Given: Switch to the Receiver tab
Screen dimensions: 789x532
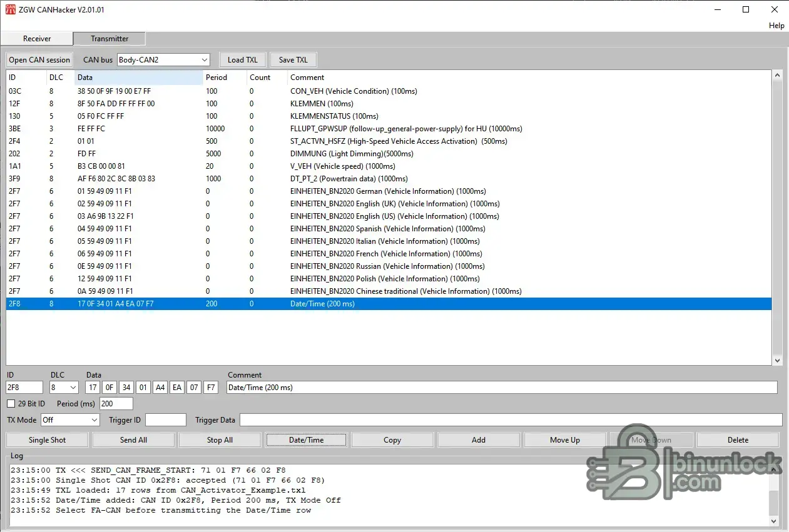Looking at the screenshot, I should click(37, 39).
